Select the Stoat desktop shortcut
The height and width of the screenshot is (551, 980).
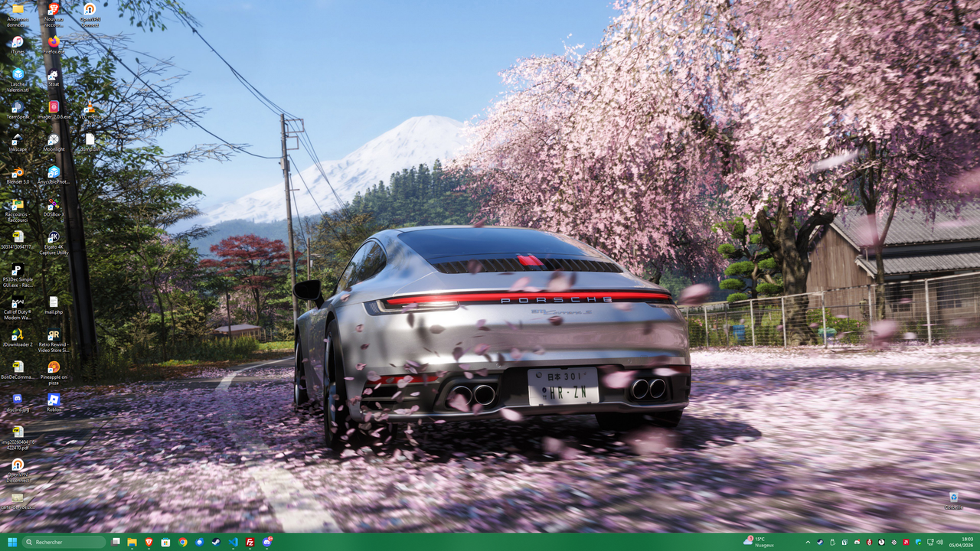point(54,77)
